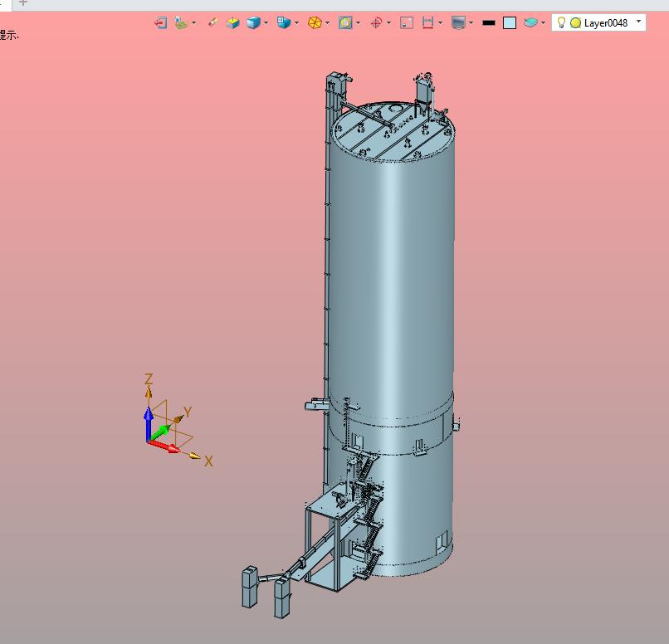Expand the layer manager dropdown arrow
The image size is (669, 644).
543,22
